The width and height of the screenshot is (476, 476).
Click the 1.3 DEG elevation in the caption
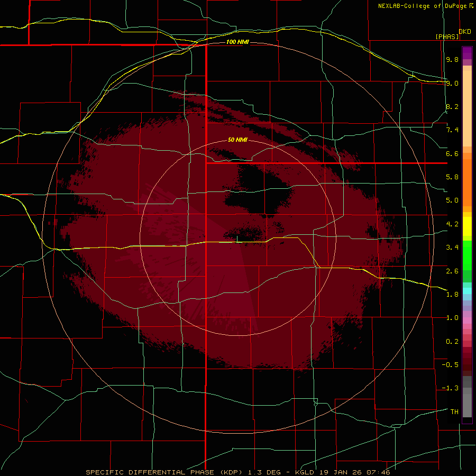click(267, 472)
